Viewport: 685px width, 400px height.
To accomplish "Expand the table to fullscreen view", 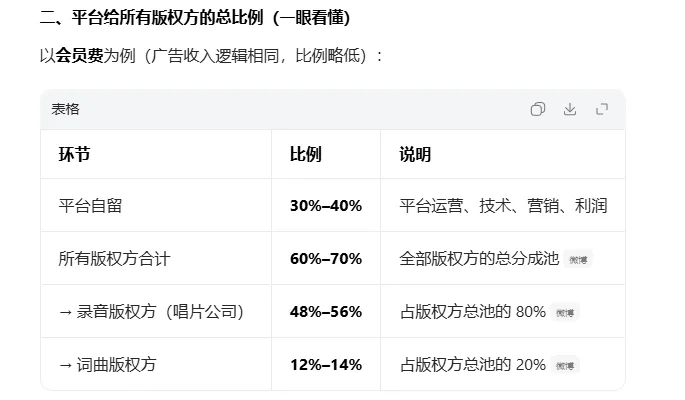I will pyautogui.click(x=602, y=109).
